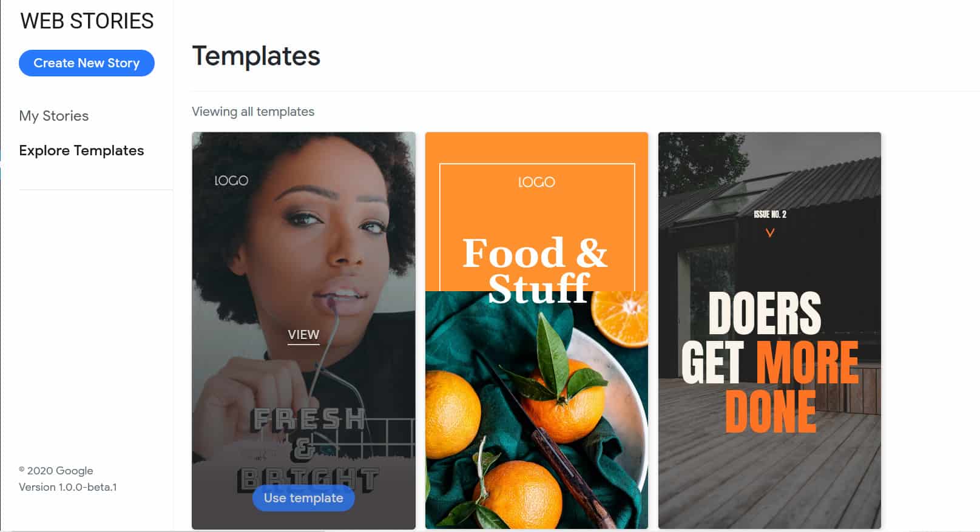
Task: Click the © 2020 Google footer text
Action: coord(56,471)
